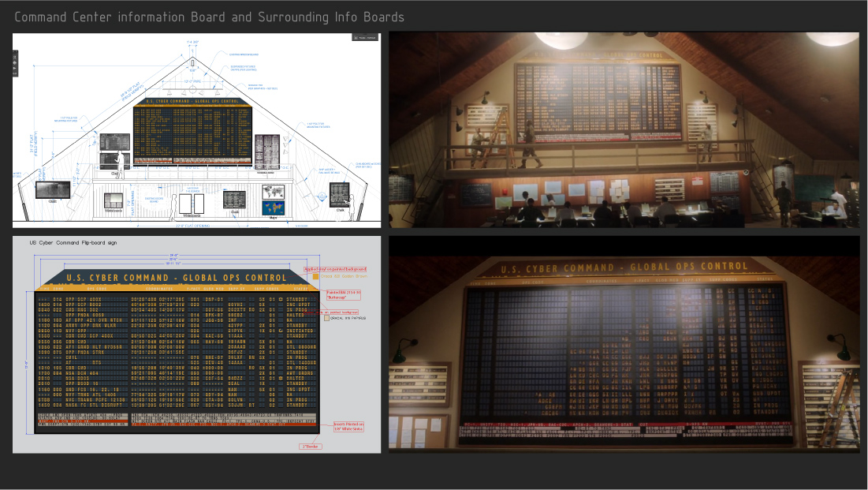Pick the ORACAL 918 PAPYRUS swatch
The image size is (868, 490).
[x=326, y=318]
